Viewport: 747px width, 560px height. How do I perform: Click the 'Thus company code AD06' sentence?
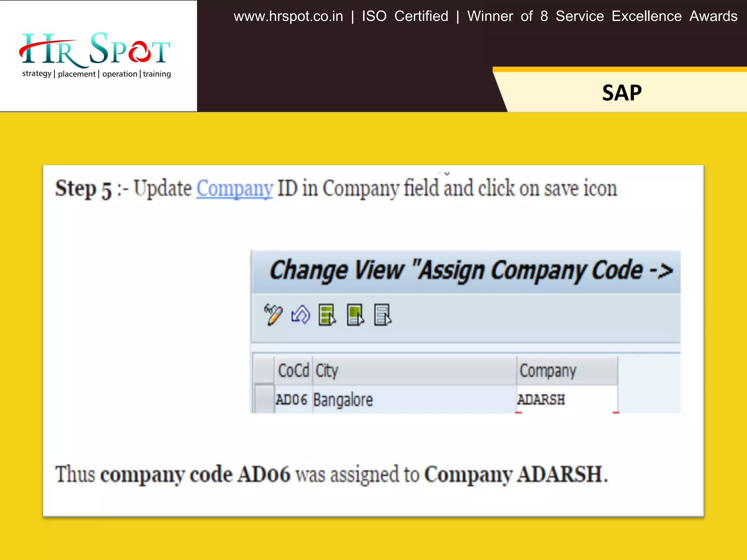(332, 475)
